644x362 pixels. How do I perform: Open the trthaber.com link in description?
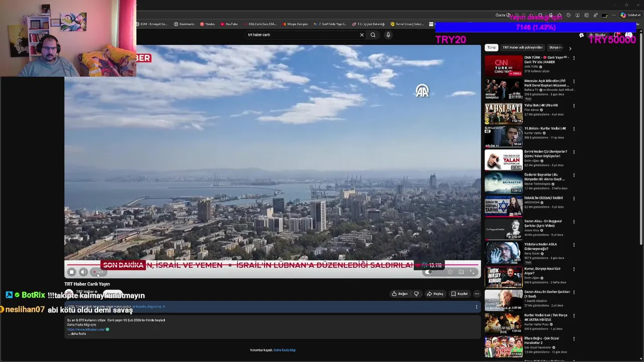tap(86, 329)
